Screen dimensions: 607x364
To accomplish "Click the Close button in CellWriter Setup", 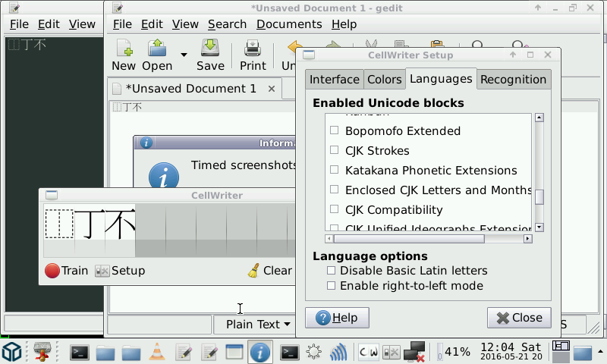I will pos(519,318).
